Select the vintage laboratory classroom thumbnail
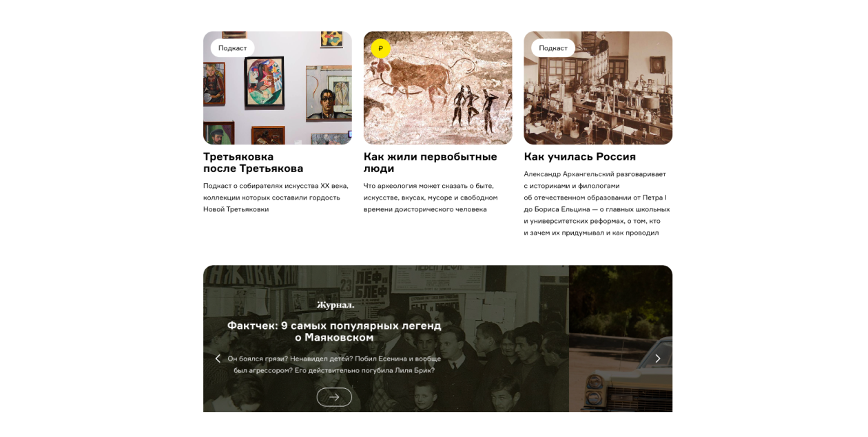Image resolution: width=868 pixels, height=437 pixels. pyautogui.click(x=598, y=88)
